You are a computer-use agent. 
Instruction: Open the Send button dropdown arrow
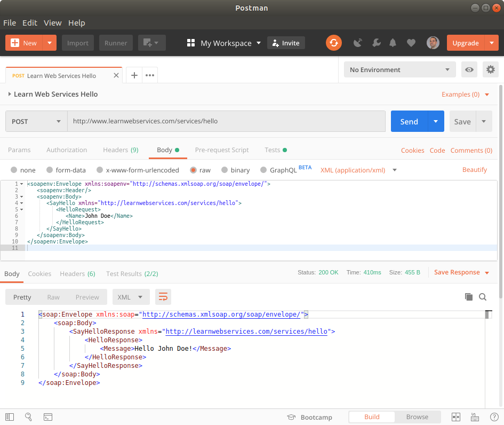(436, 121)
